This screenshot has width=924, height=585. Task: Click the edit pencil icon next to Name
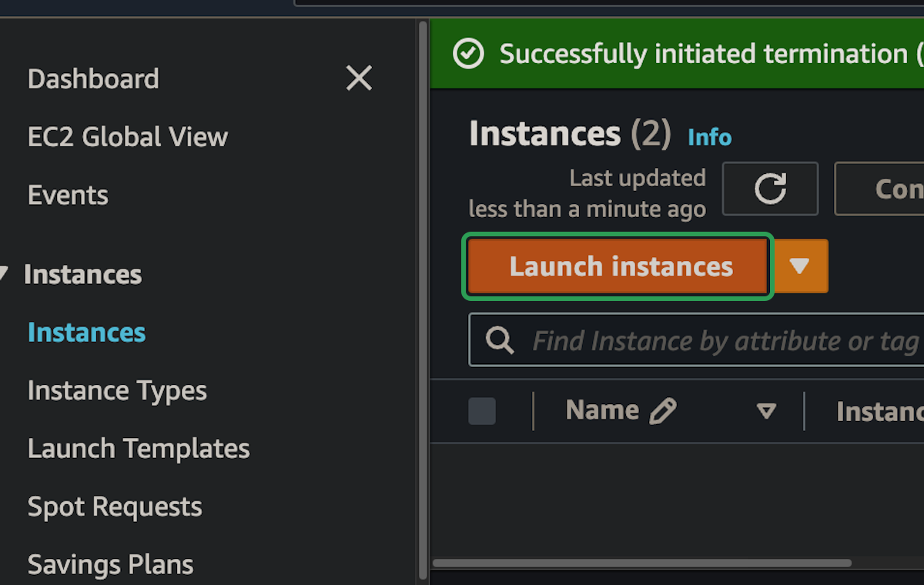pos(663,411)
